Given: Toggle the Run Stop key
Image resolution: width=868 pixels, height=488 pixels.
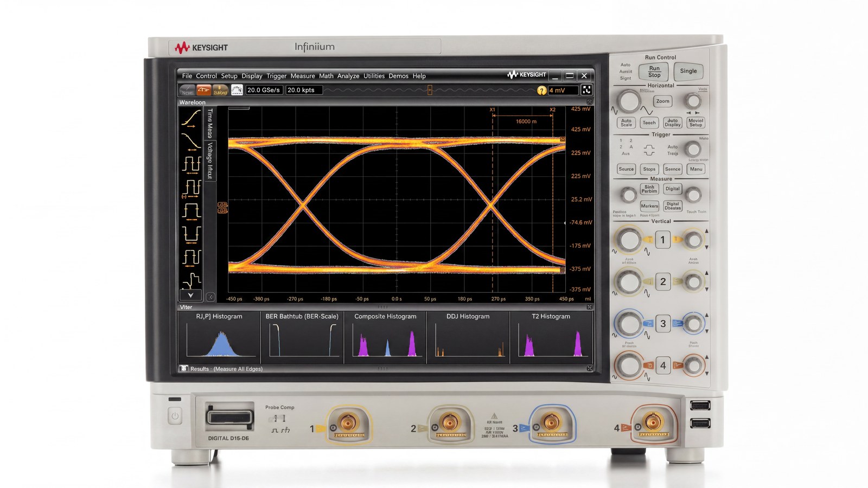Looking at the screenshot, I should pyautogui.click(x=654, y=72).
